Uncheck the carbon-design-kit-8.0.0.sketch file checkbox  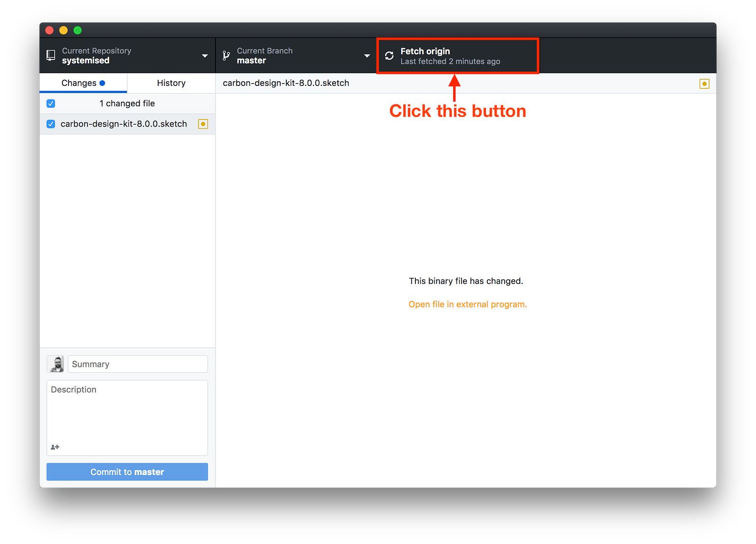point(51,124)
